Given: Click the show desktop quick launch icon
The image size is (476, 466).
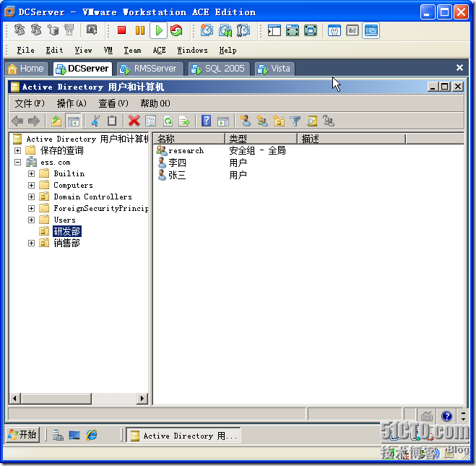Looking at the screenshot, I should tap(74, 435).
